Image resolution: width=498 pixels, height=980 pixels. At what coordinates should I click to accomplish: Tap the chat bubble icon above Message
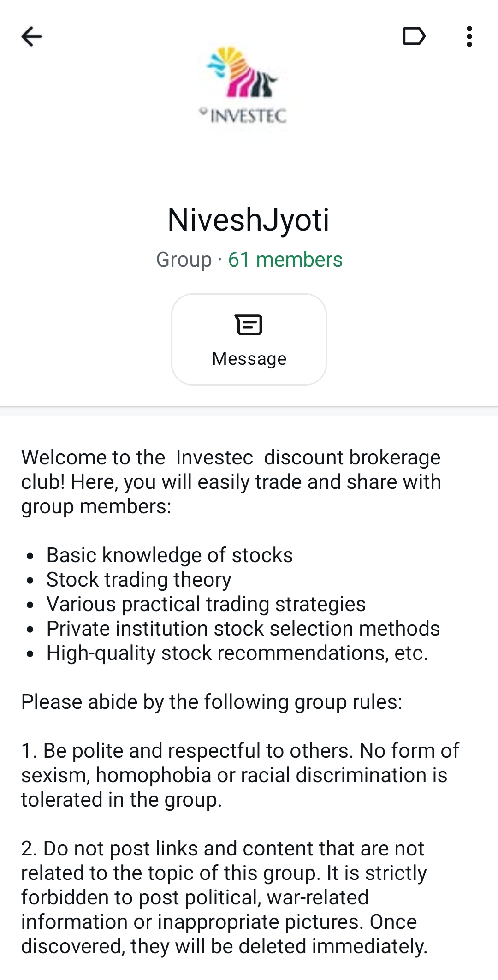pos(249,325)
